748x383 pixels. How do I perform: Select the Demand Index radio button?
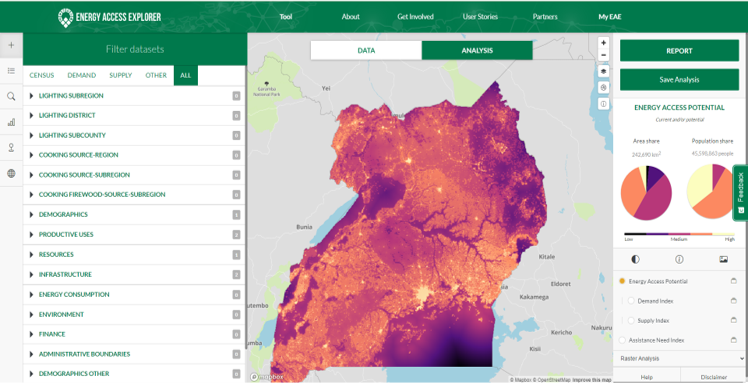coord(631,301)
